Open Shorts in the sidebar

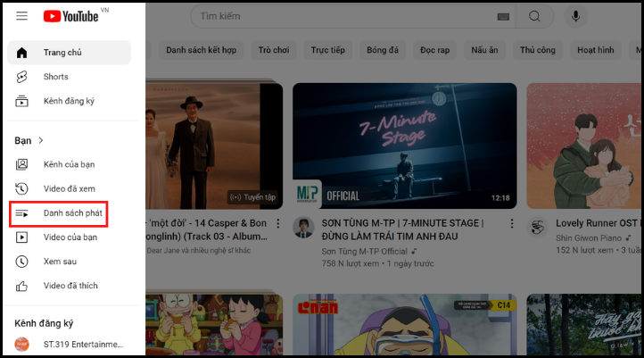pyautogui.click(x=69, y=77)
